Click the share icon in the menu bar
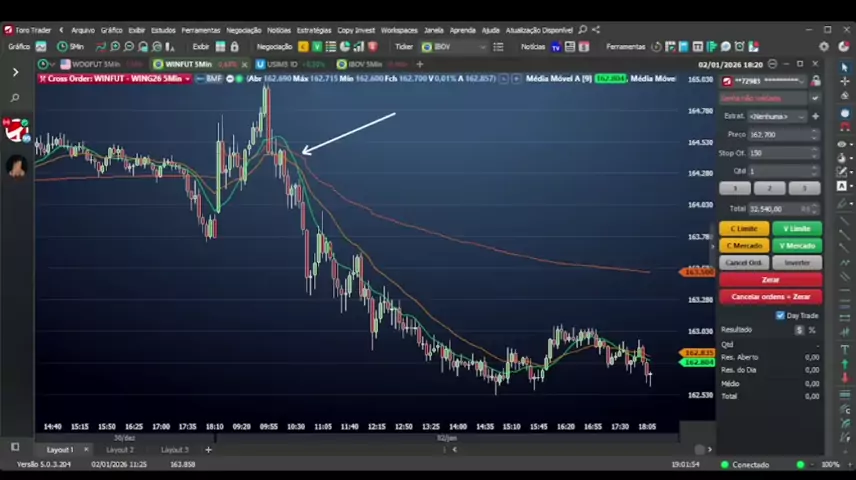856x480 pixels. [596, 30]
